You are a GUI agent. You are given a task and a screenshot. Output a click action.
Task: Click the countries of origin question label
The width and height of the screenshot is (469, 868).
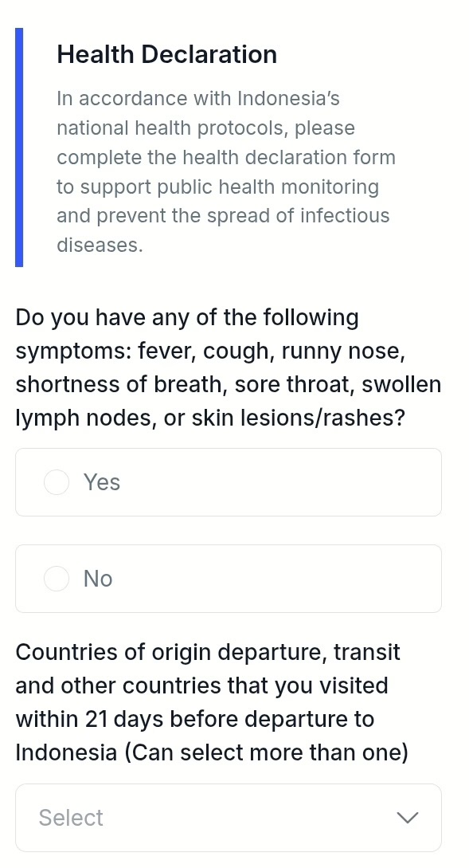(x=212, y=702)
